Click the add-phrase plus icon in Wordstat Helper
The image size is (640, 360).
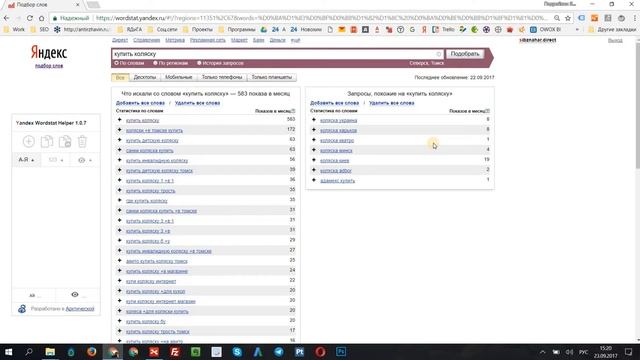[x=29, y=142]
